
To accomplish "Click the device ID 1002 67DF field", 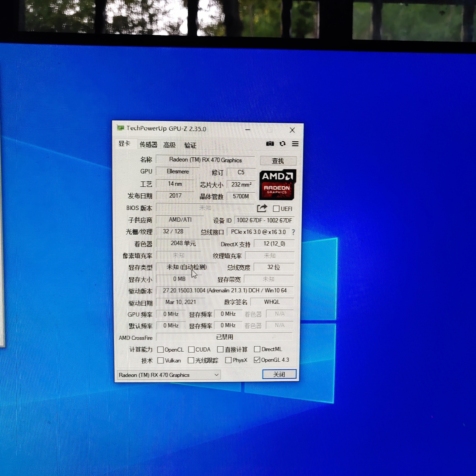I will 264,220.
